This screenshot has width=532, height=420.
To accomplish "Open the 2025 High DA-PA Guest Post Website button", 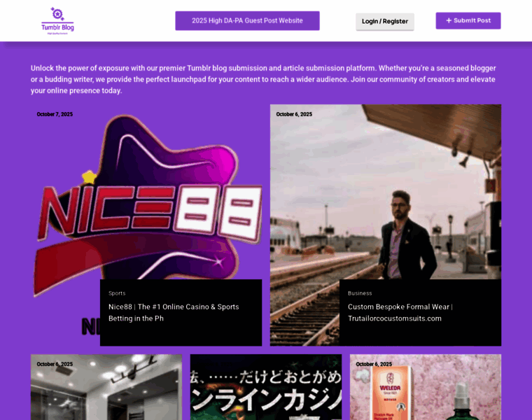I will [x=247, y=21].
